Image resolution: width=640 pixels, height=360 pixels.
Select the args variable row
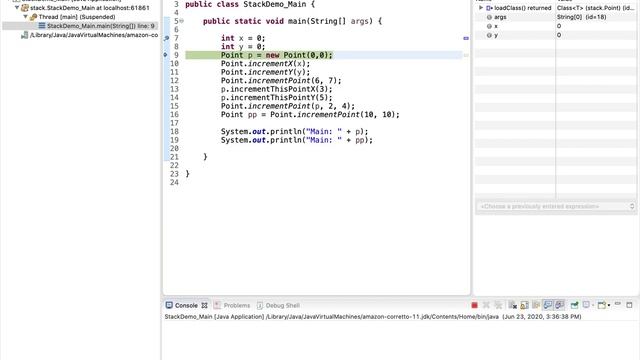tap(555, 17)
